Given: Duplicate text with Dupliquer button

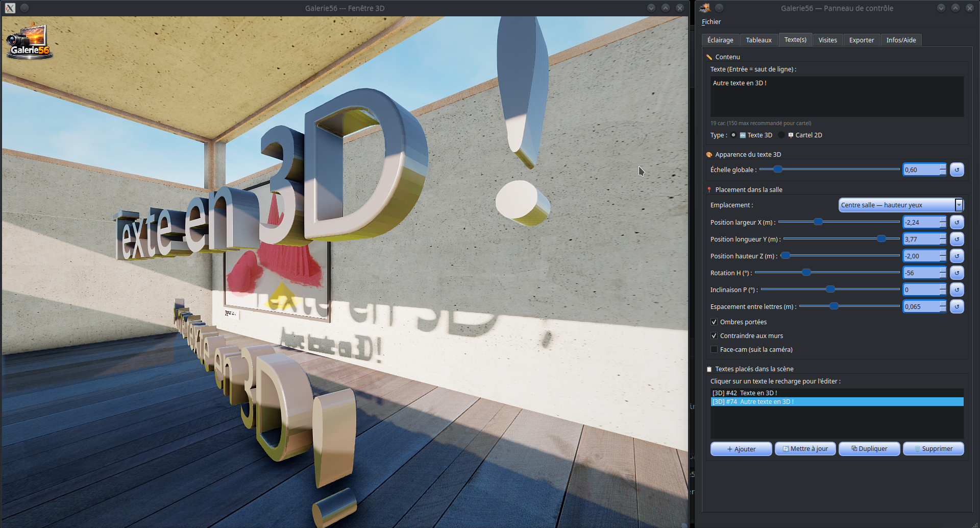Looking at the screenshot, I should pos(869,449).
